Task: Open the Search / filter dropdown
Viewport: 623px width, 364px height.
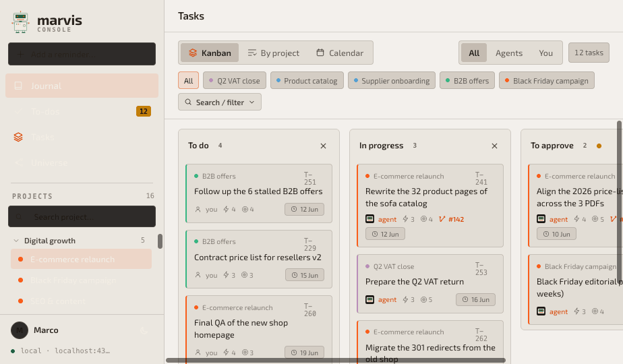Action: tap(220, 102)
